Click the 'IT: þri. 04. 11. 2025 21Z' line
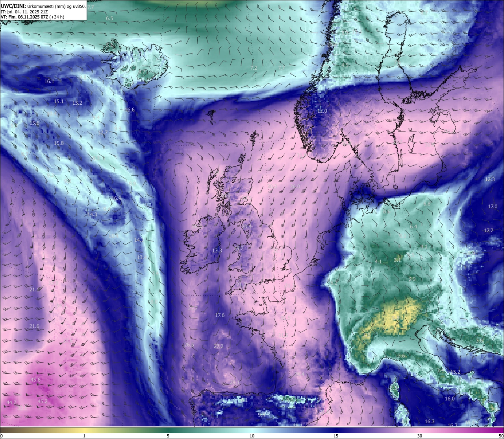 (24, 12)
